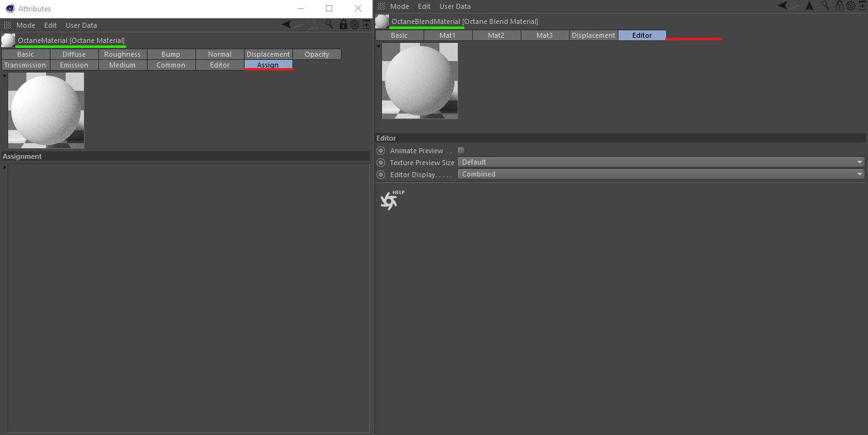Open Displacement tab in Blend Material panel
868x435 pixels.
[593, 35]
